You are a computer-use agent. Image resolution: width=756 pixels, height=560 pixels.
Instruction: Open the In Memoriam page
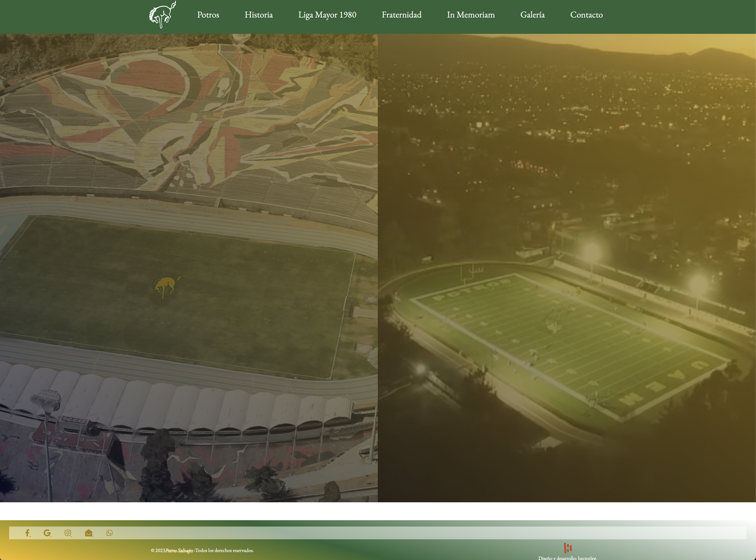[471, 15]
